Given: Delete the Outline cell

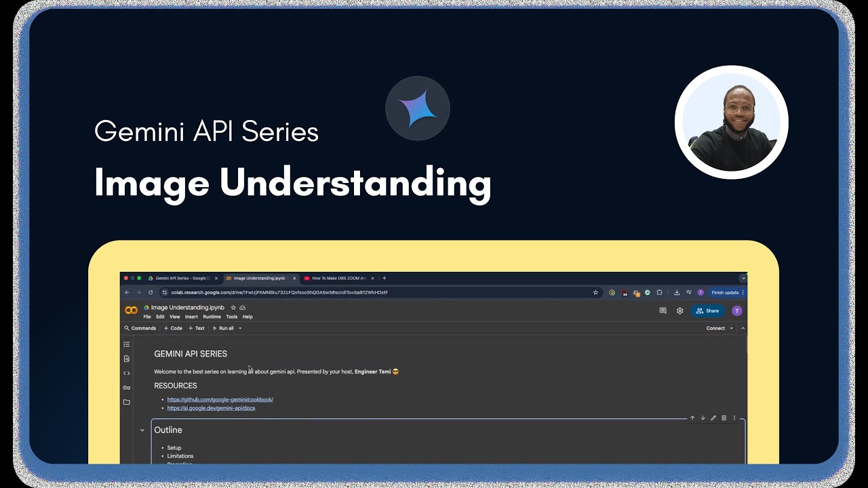Looking at the screenshot, I should [724, 418].
